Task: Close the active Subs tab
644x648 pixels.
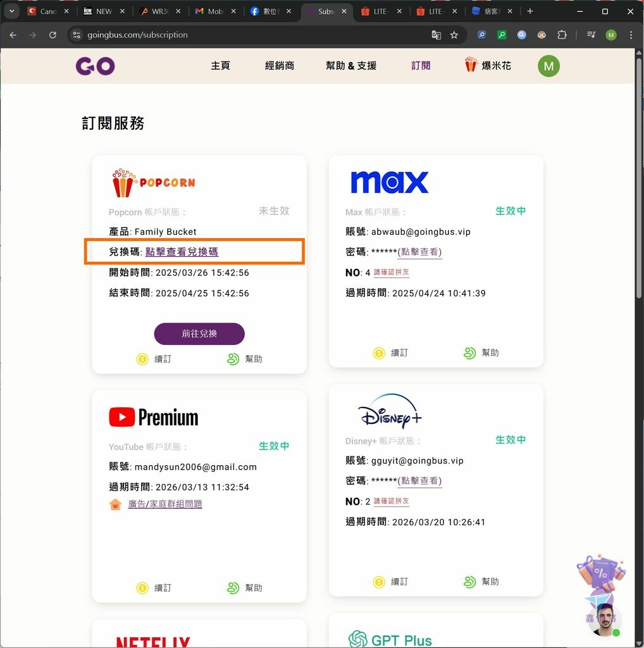Action: pos(344,11)
